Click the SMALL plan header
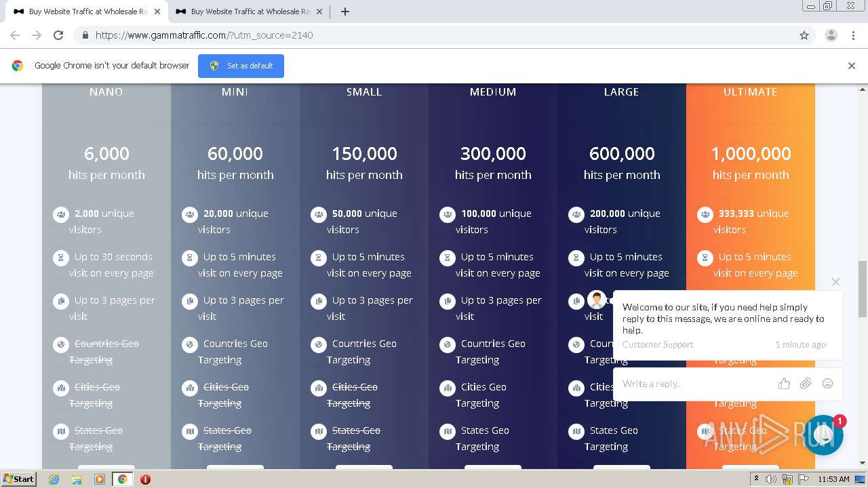 click(364, 91)
